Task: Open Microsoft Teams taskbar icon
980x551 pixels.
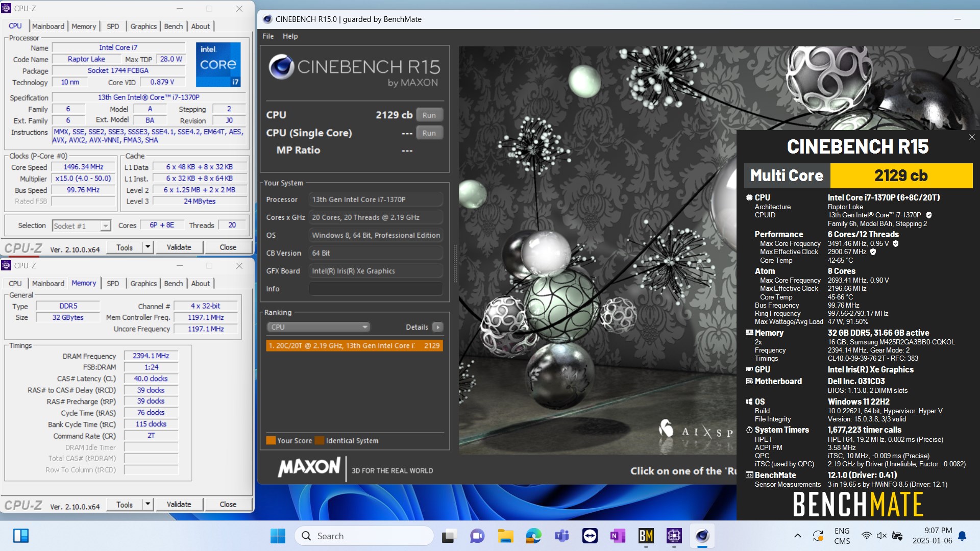Action: [561, 536]
